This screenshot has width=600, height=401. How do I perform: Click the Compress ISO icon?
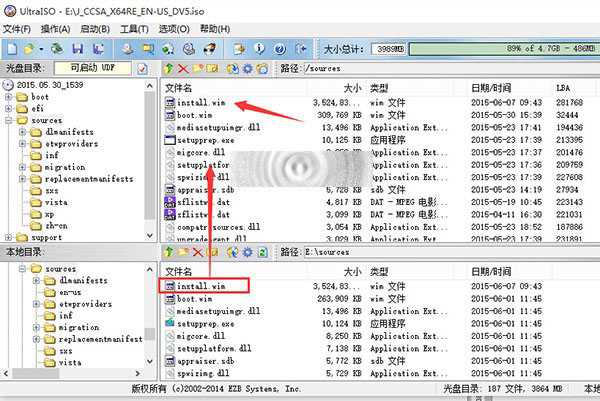pyautogui.click(x=168, y=49)
